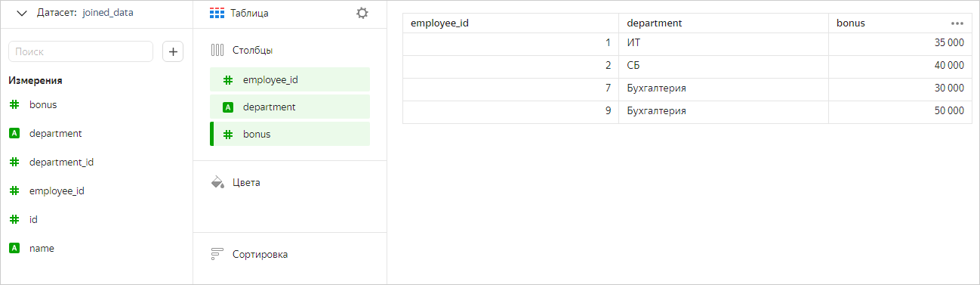
Task: Click the employee_id column header
Action: [510, 23]
